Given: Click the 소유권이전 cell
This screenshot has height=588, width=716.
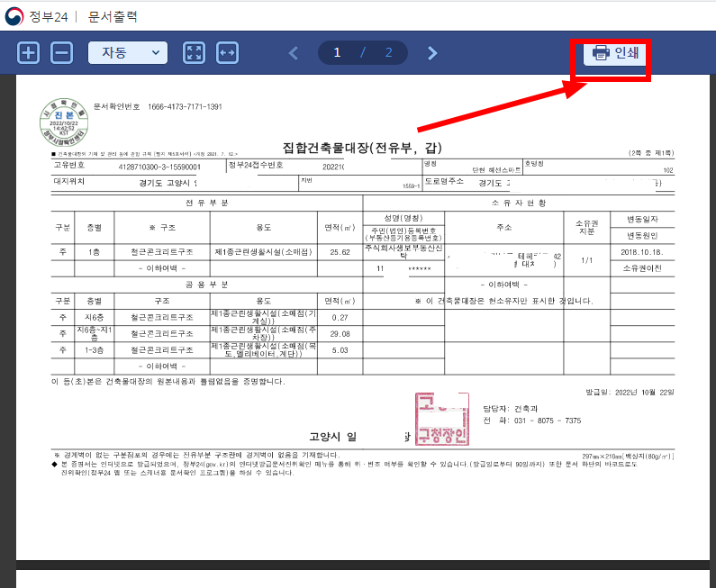Looking at the screenshot, I should (642, 268).
